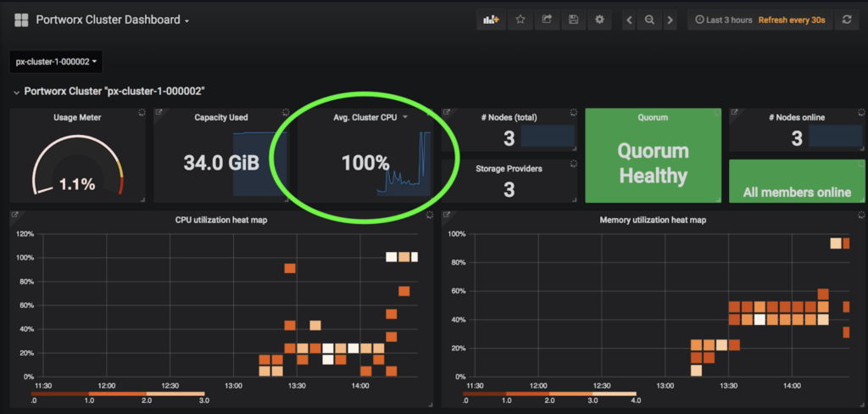Click the Grafana dashboard grid icon
The width and height of the screenshot is (868, 414).
(x=22, y=20)
